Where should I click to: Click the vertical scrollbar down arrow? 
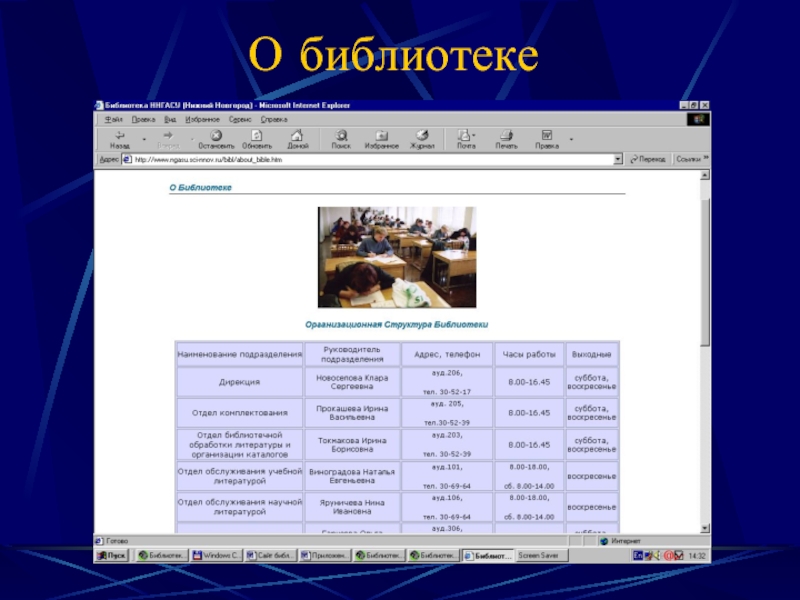705,529
